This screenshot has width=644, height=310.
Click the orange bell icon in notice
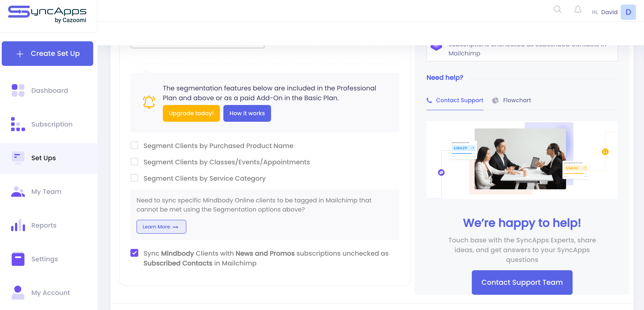(x=149, y=102)
